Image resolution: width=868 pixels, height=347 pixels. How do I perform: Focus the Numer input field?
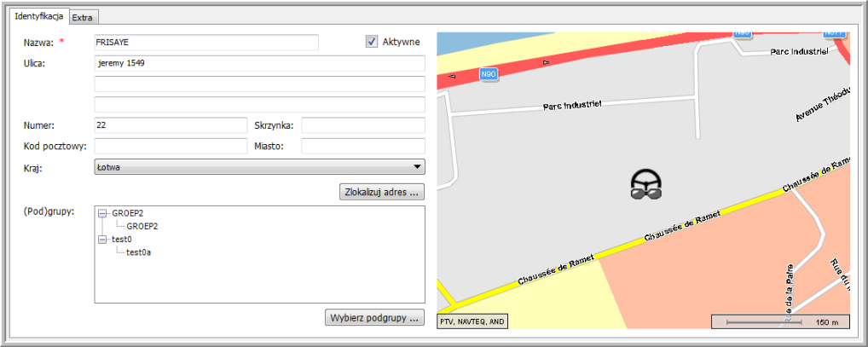[170, 125]
